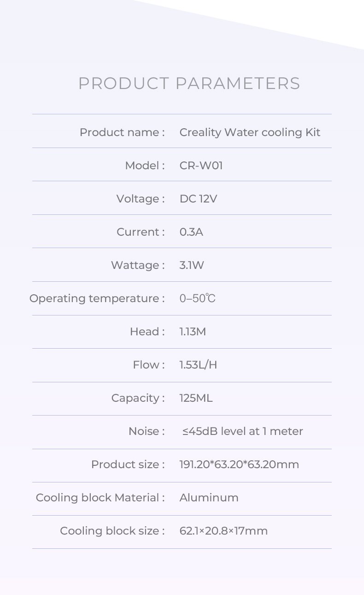This screenshot has width=364, height=595.
Task: Select the Aluminum material value
Action: pyautogui.click(x=209, y=498)
